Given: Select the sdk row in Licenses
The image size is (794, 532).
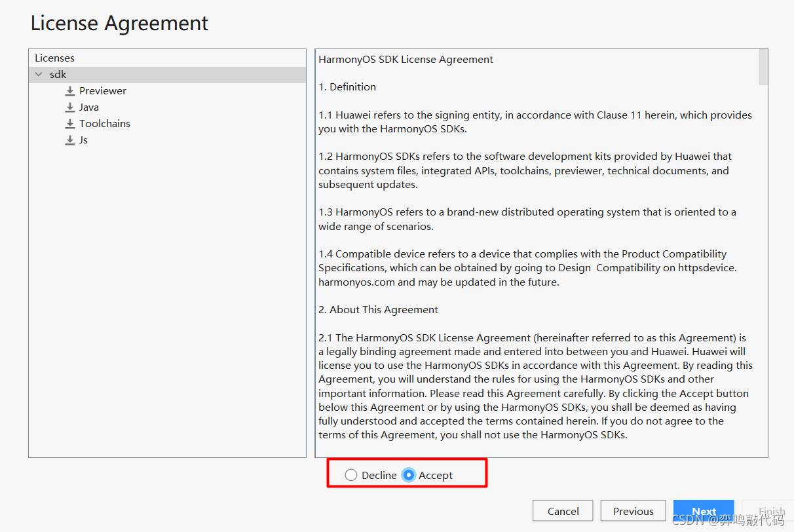Looking at the screenshot, I should (167, 75).
